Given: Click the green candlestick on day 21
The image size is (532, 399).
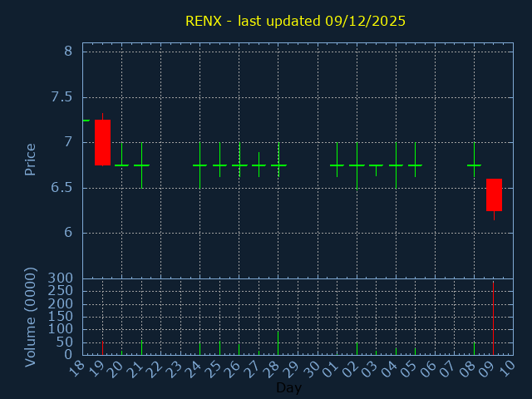Looking at the screenshot, I should coord(141,165).
